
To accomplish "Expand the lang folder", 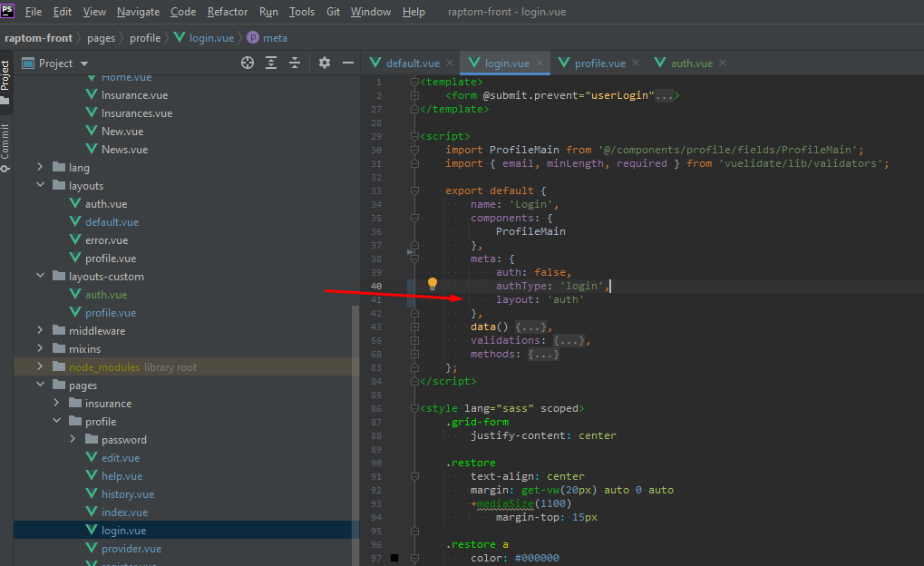I will [x=40, y=167].
